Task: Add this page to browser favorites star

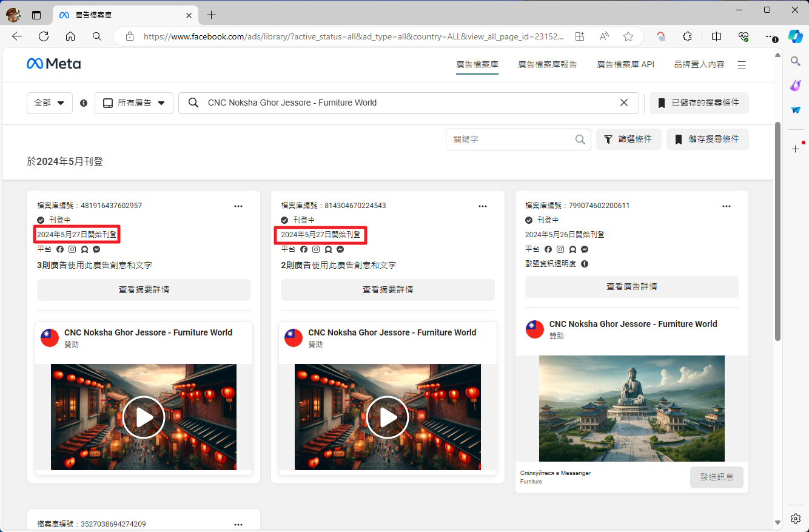Action: tap(628, 36)
